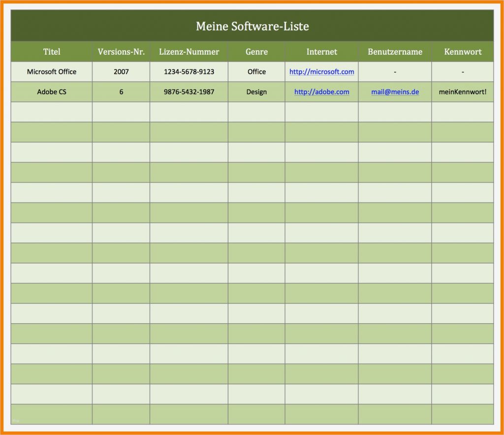Select the 'Design' genre cell
The image size is (504, 435).
(x=256, y=92)
